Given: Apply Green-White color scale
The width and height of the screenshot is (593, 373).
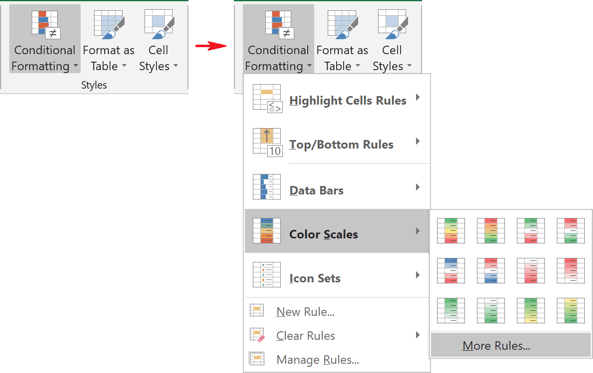Looking at the screenshot, I should click(x=451, y=311).
